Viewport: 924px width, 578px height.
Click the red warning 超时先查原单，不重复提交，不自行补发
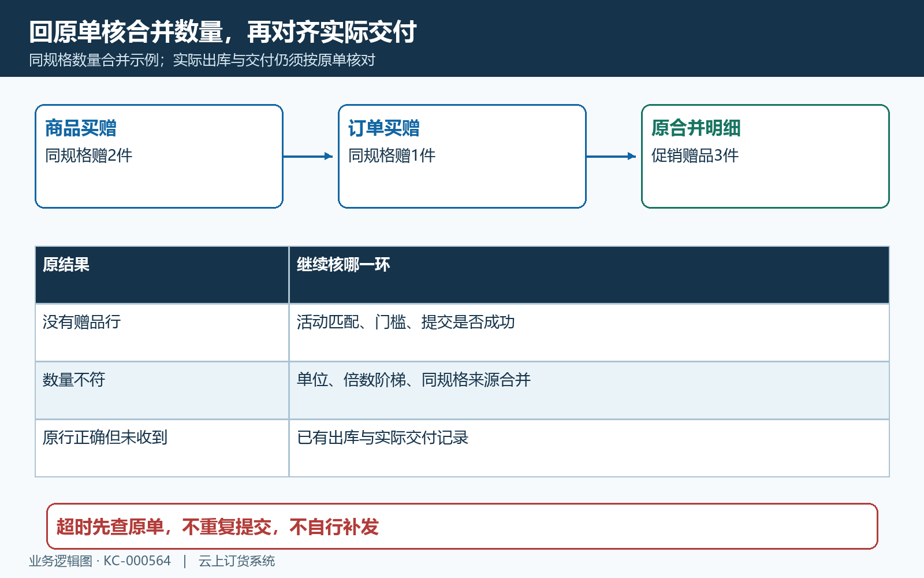462,527
